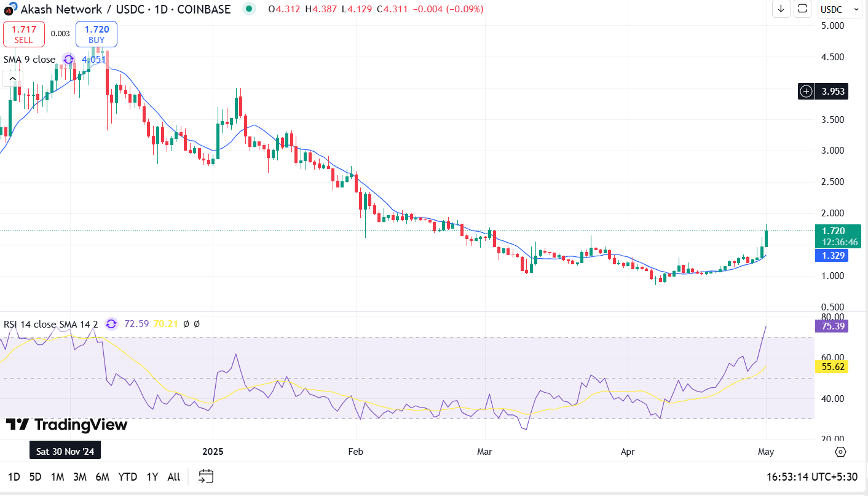Viewport: 868px width, 496px height.
Task: Click the 16:53:14 UTC+5:30 timezone clock
Action: pyautogui.click(x=812, y=476)
